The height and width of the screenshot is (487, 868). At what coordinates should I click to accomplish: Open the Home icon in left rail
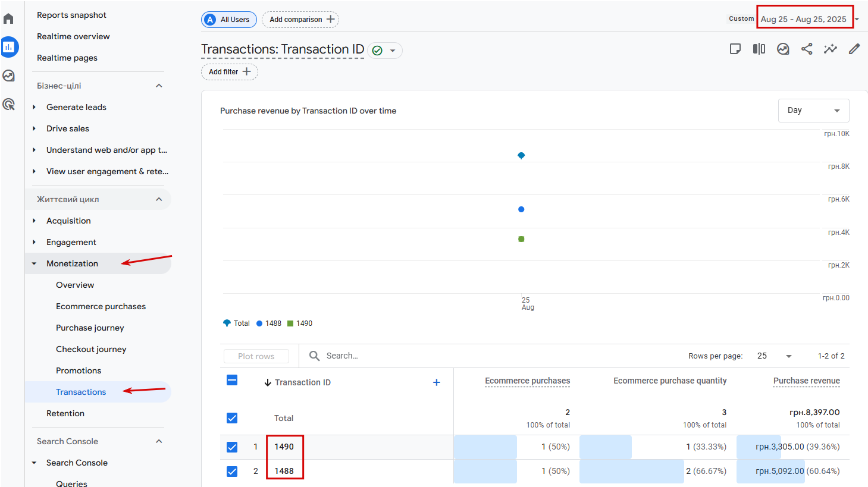point(8,18)
